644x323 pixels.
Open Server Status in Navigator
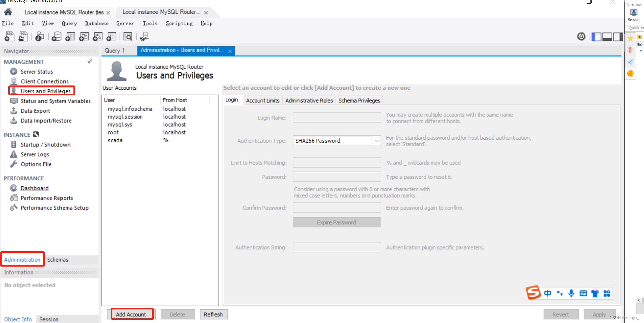(x=37, y=71)
